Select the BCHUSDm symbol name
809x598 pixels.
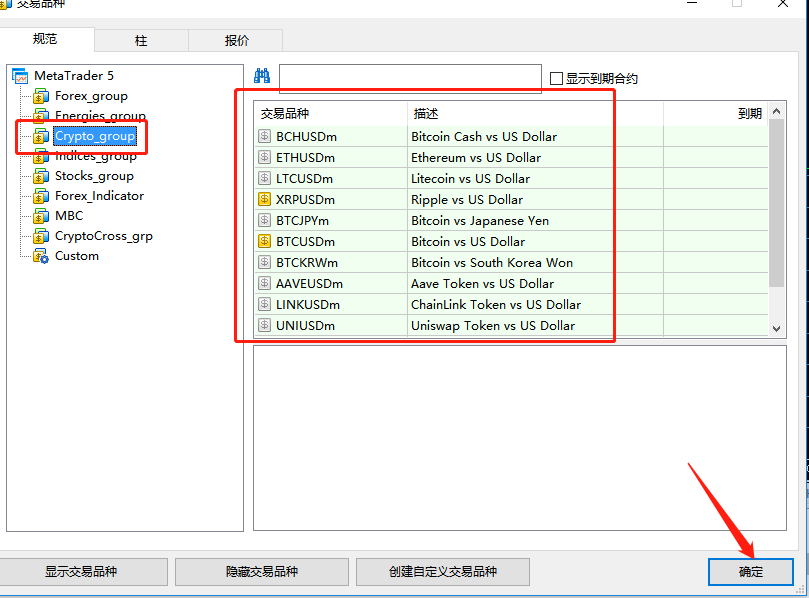(306, 137)
